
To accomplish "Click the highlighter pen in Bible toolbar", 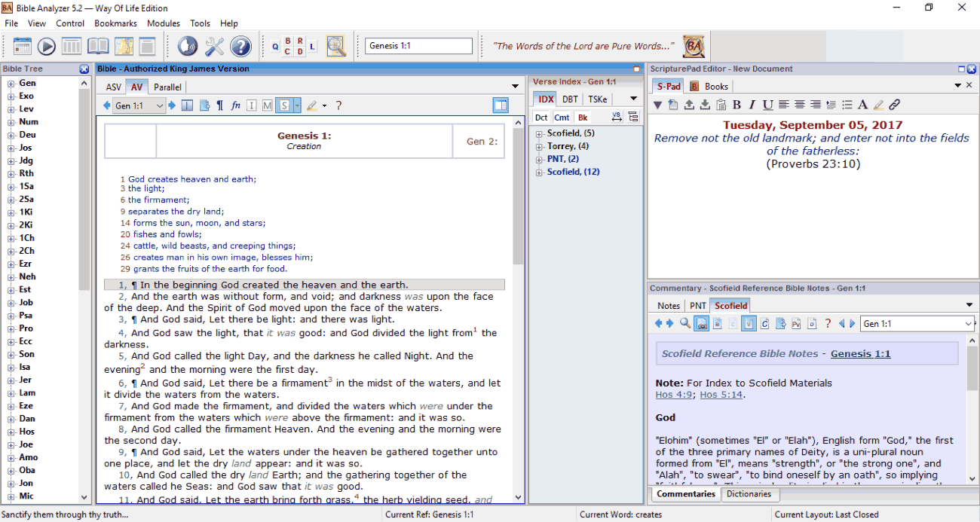I will pos(312,105).
